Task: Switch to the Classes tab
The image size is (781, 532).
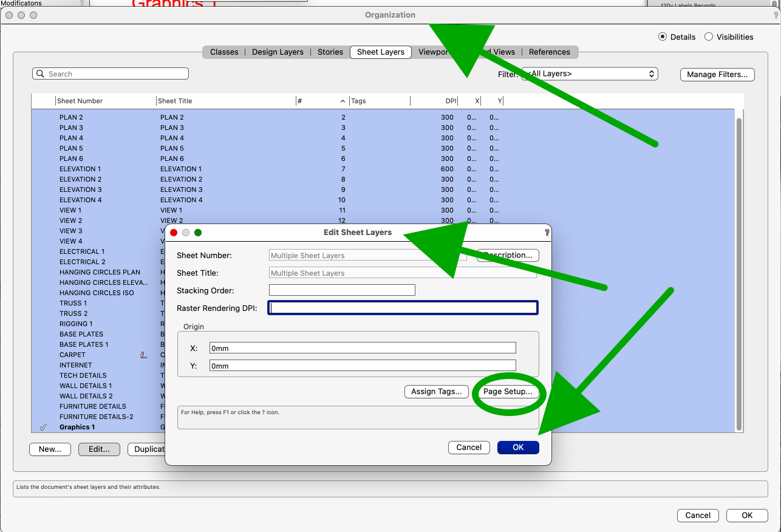Action: 224,52
